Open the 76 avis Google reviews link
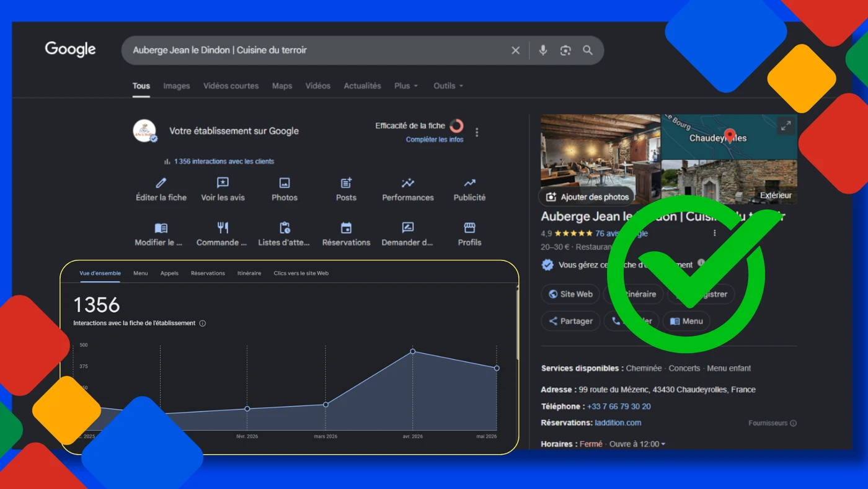Screen dimensions: 868x489 point(621,233)
